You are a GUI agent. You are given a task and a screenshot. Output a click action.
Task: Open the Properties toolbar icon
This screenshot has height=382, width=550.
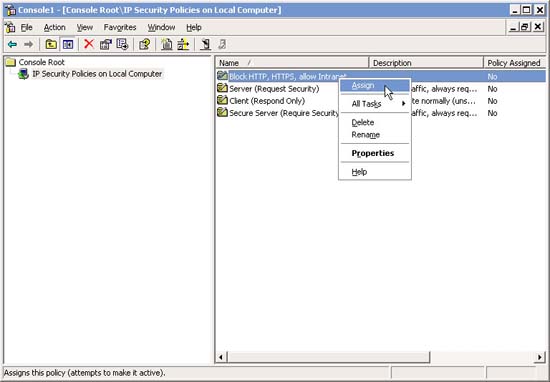[x=106, y=45]
